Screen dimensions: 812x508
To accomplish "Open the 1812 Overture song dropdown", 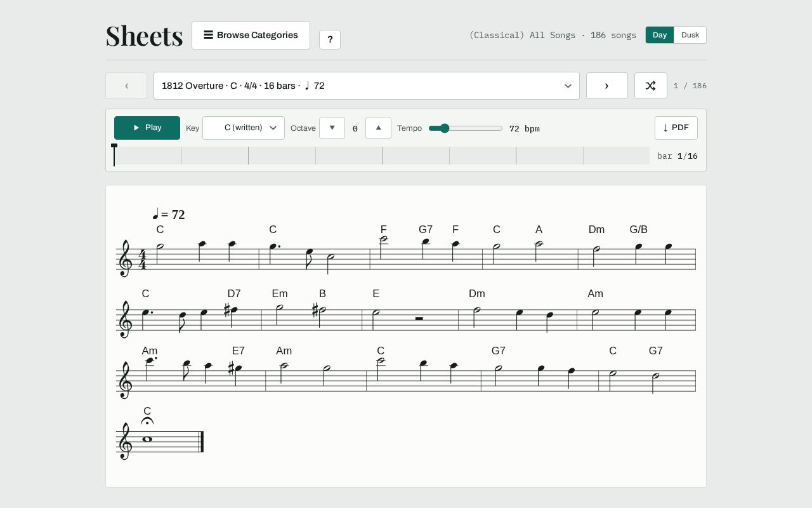I will click(x=367, y=86).
